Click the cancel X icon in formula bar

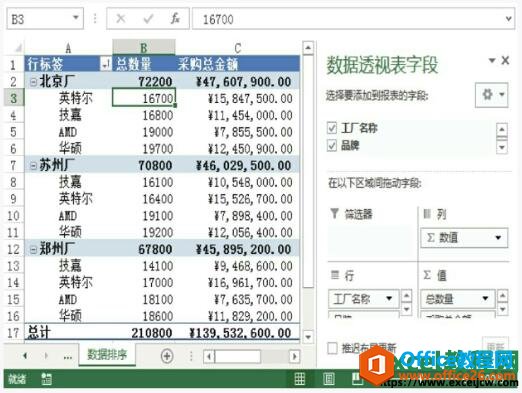121,19
